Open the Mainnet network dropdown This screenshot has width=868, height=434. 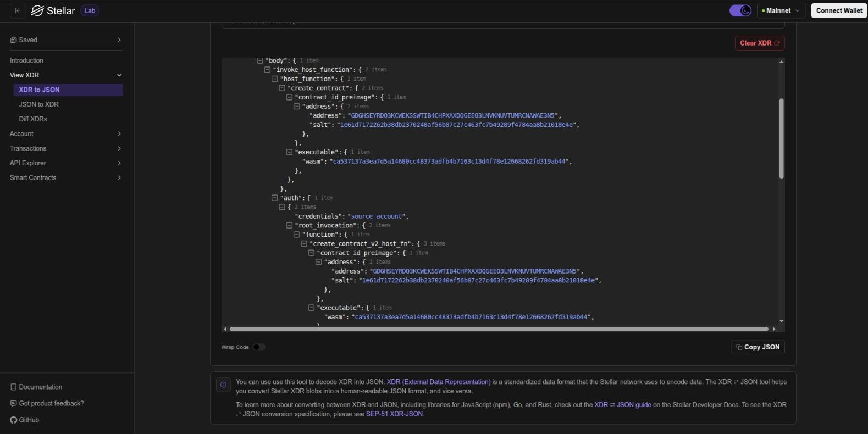[x=781, y=10]
